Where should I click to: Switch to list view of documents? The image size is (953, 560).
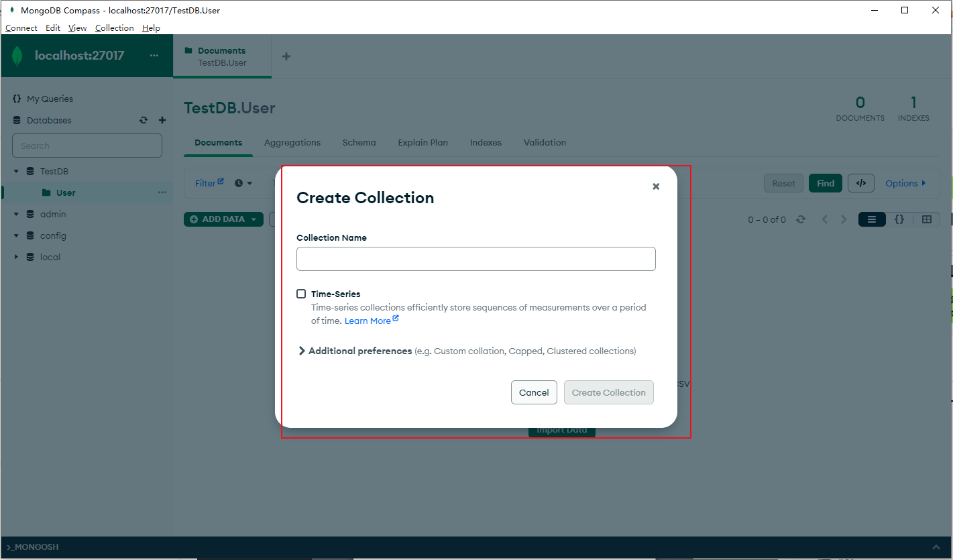(872, 219)
